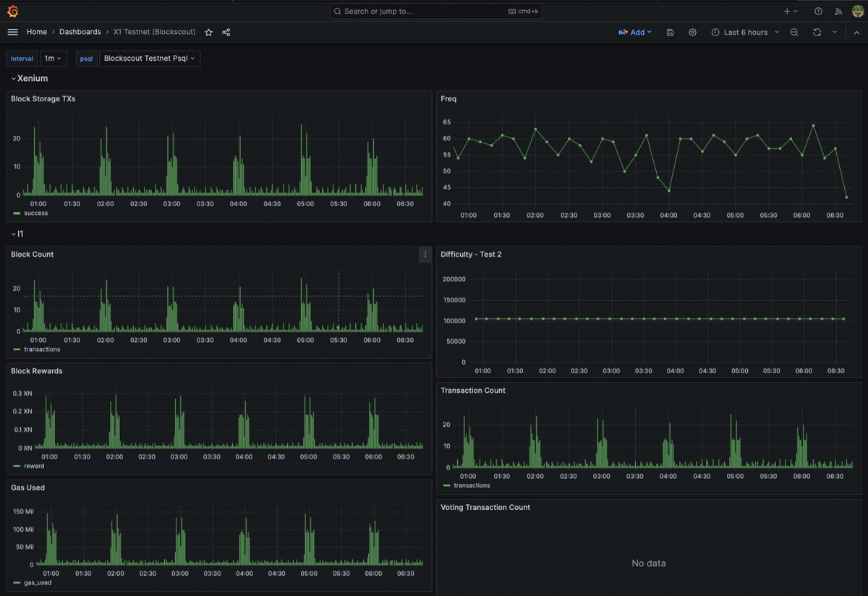This screenshot has width=868, height=596.
Task: Open the help question mark icon
Action: pyautogui.click(x=818, y=12)
